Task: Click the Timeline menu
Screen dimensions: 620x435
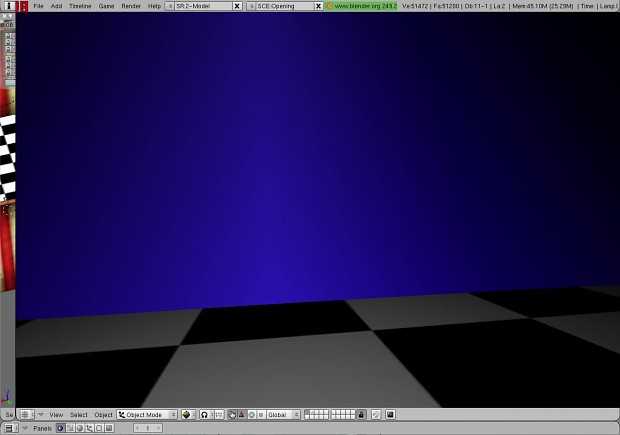Action: [80, 6]
